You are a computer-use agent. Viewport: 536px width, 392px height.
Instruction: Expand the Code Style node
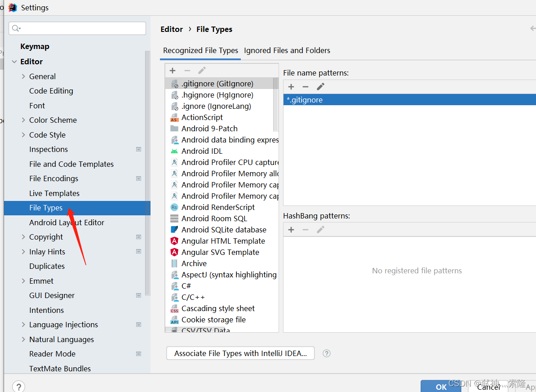23,135
